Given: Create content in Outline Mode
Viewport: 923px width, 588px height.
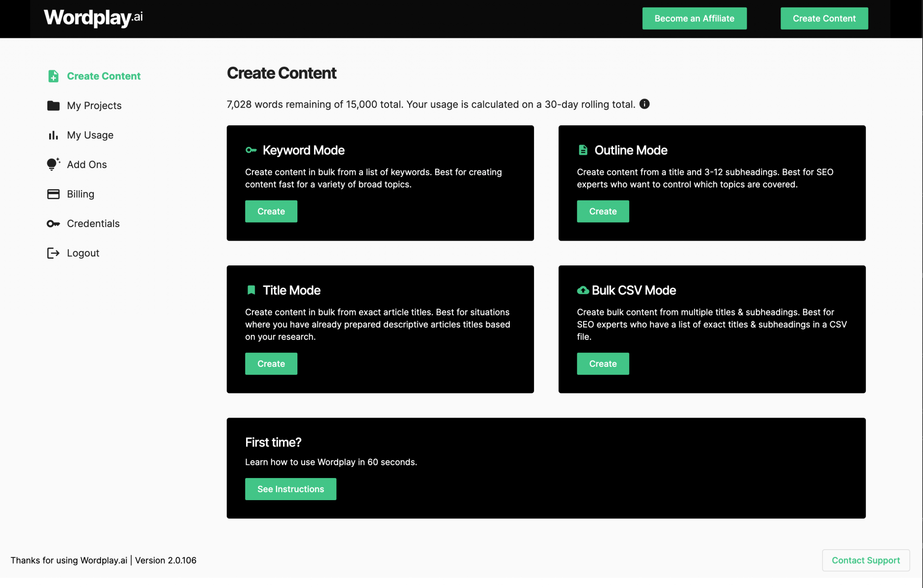Looking at the screenshot, I should (x=603, y=211).
